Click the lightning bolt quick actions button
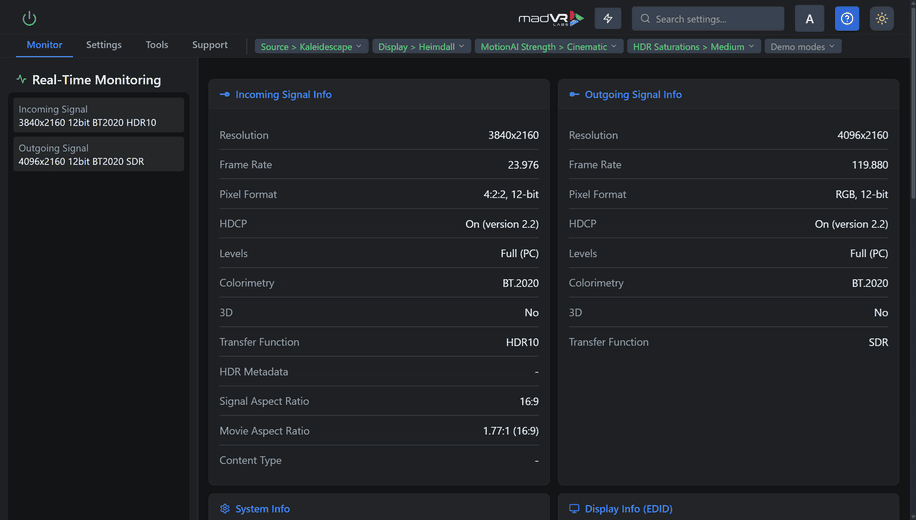This screenshot has width=916, height=520. click(607, 18)
